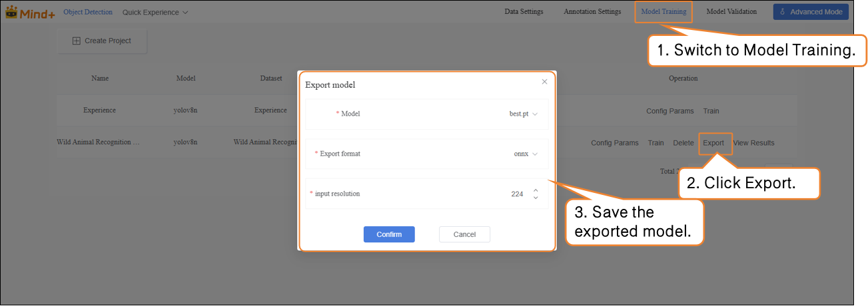Expand the Export format dropdown

click(x=526, y=154)
